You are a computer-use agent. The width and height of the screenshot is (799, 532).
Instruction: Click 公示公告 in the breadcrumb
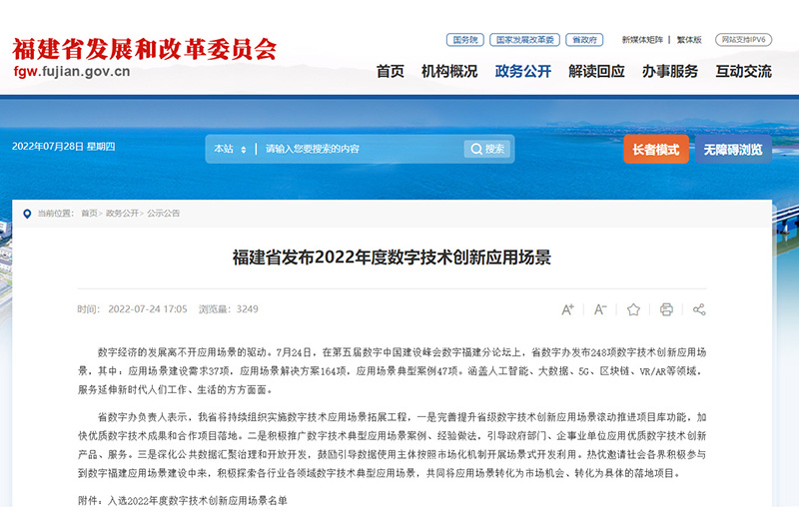point(164,214)
